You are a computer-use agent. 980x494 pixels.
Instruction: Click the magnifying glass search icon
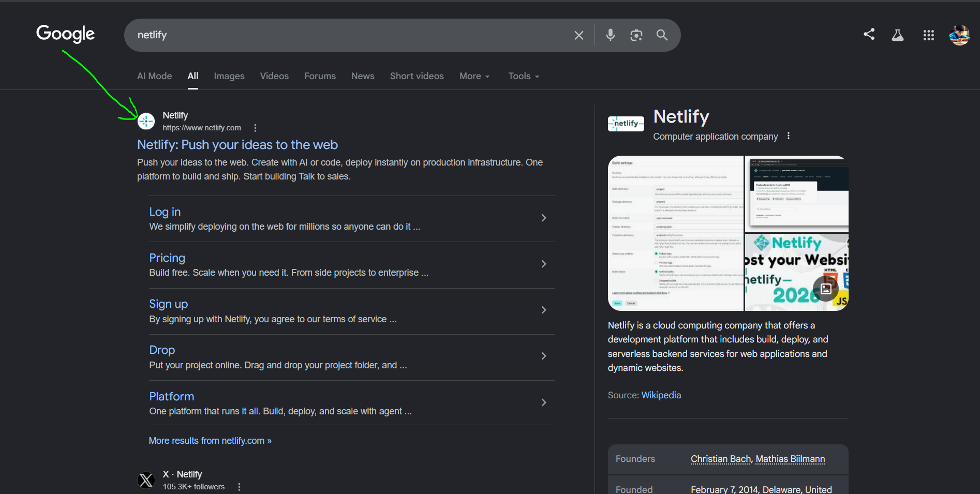pos(662,35)
